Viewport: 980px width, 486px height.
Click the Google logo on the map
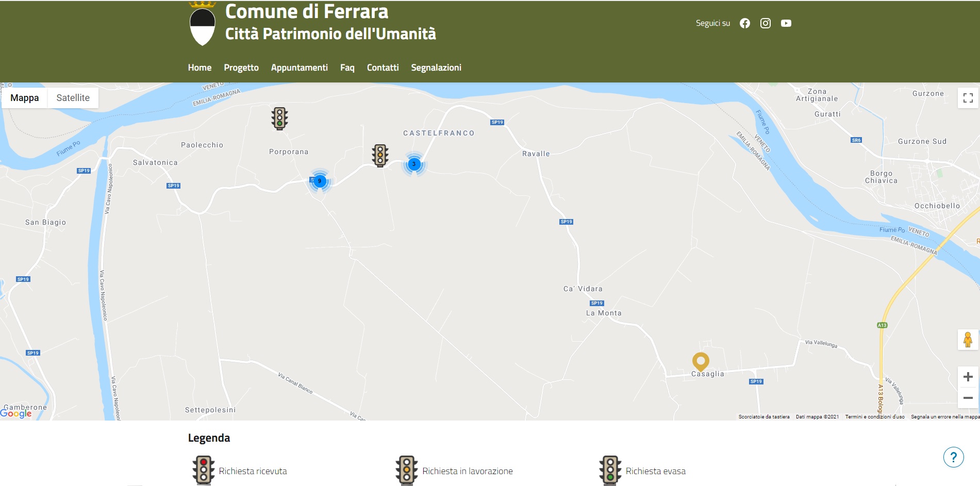[16, 413]
